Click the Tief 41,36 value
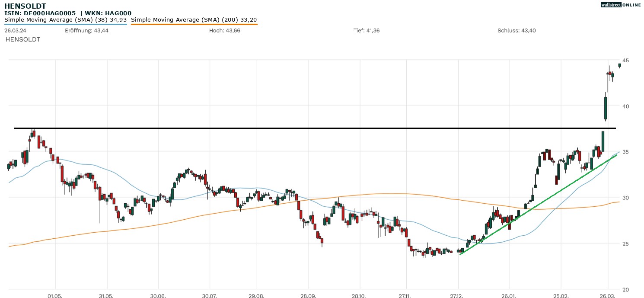Image resolution: width=644 pixels, height=298 pixels. tap(367, 30)
